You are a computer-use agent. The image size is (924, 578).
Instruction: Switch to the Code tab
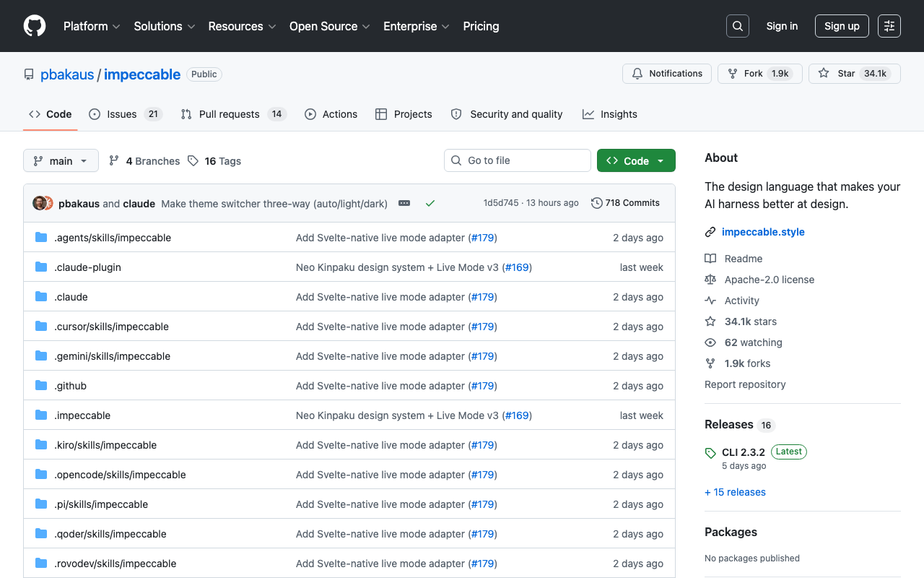[51, 114]
